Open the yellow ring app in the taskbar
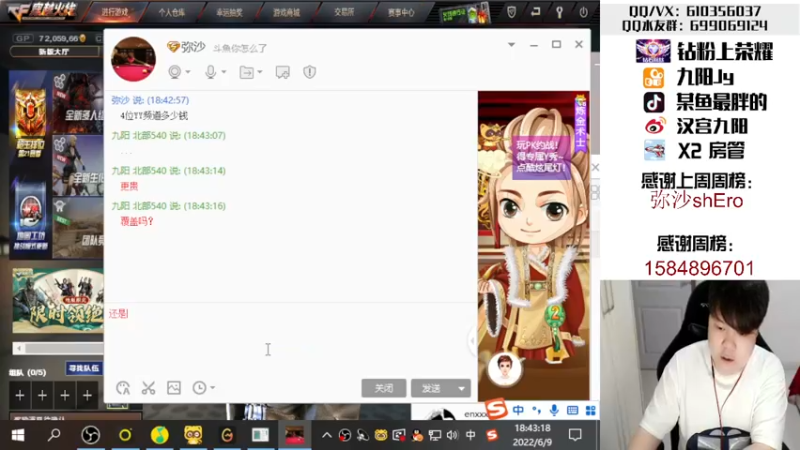800x450 pixels. [125, 435]
